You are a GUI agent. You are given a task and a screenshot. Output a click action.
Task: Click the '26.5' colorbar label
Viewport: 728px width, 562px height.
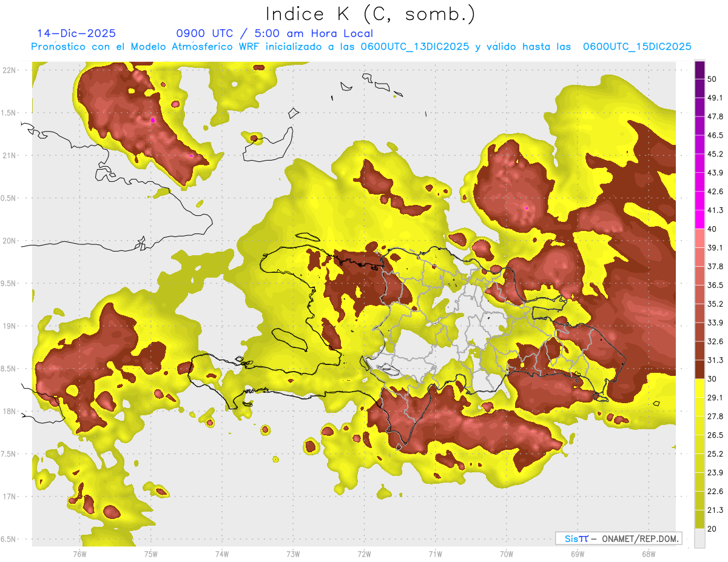pos(715,435)
